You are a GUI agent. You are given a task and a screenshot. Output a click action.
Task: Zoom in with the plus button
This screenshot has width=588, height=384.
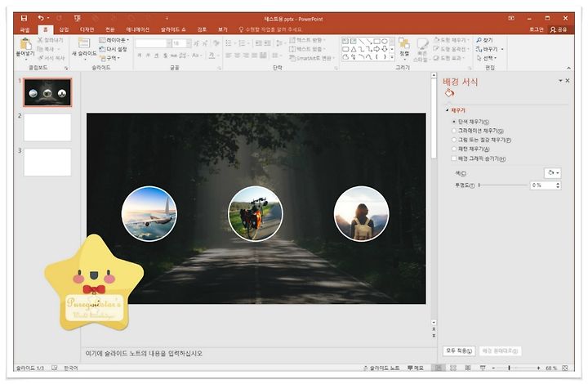click(538, 368)
